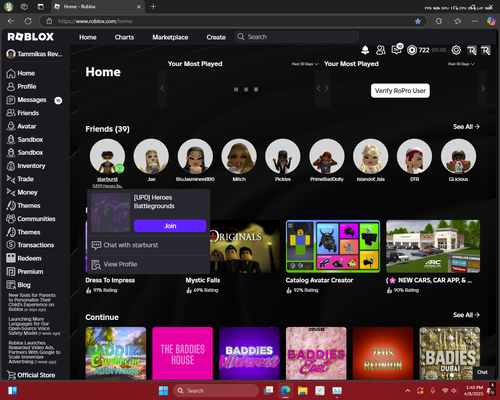Click the chat messages icon with badge
This screenshot has height=400, width=500.
pyautogui.click(x=397, y=50)
